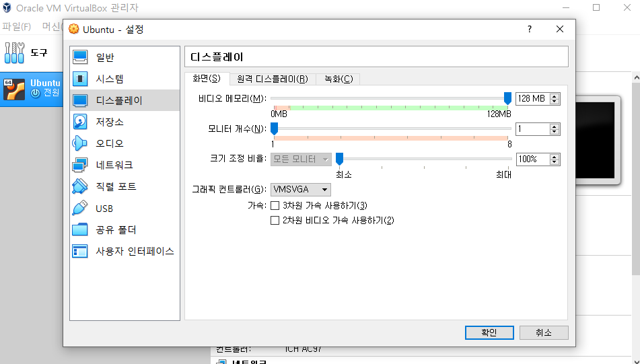Click the settings gear icon in dialog title
Image resolution: width=640 pixels, height=364 pixels.
click(x=74, y=29)
